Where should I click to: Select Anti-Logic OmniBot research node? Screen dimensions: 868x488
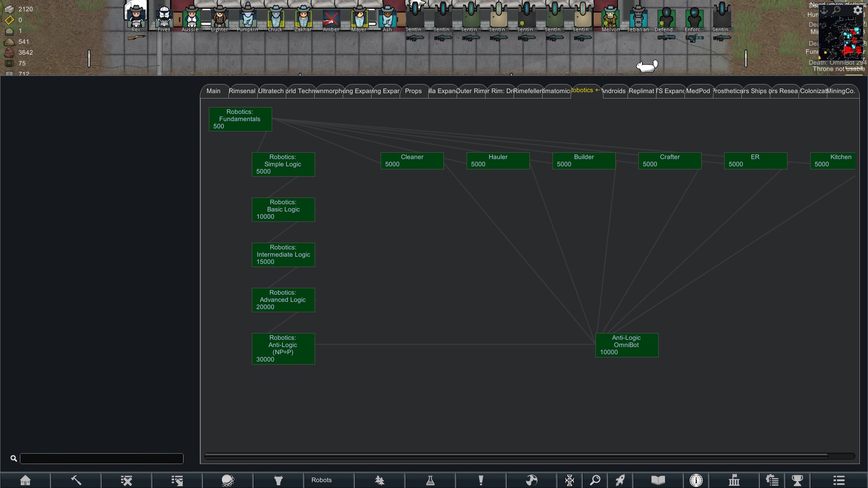tap(627, 345)
